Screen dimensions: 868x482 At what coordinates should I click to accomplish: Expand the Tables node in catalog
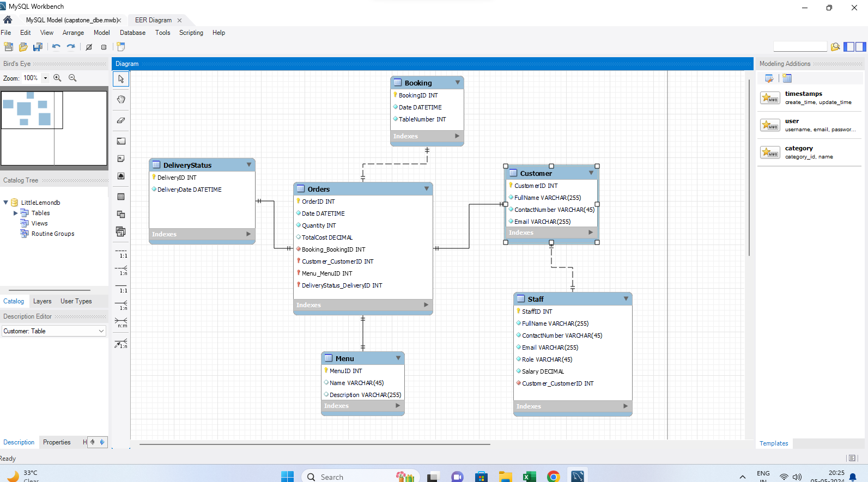coord(15,213)
